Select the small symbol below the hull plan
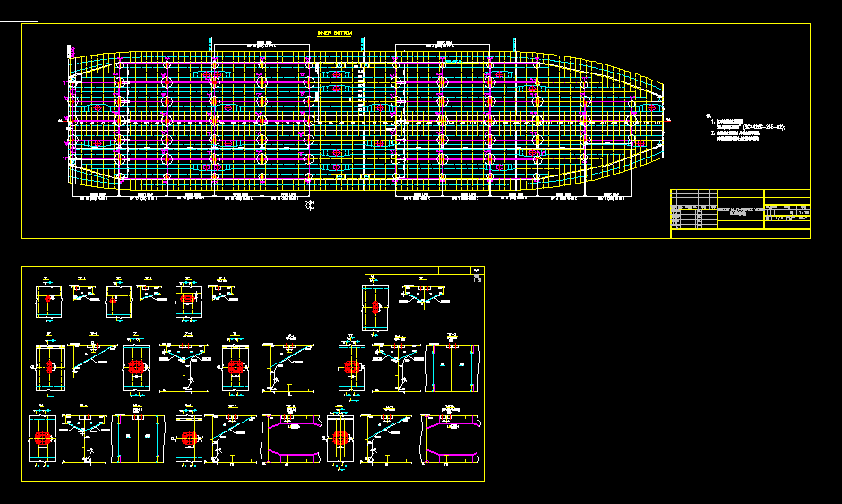The image size is (842, 504). point(311,206)
